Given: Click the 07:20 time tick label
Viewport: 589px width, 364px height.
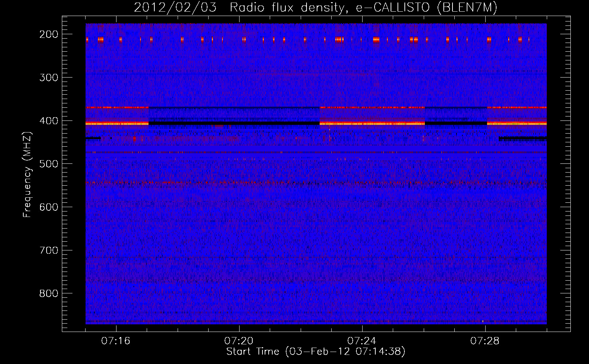Looking at the screenshot, I should [x=239, y=341].
